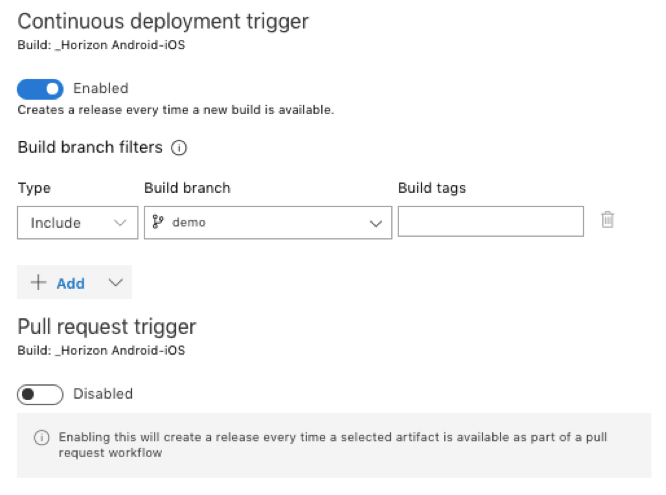
Task: Enable the pull request trigger toggle
Action: [x=40, y=394]
